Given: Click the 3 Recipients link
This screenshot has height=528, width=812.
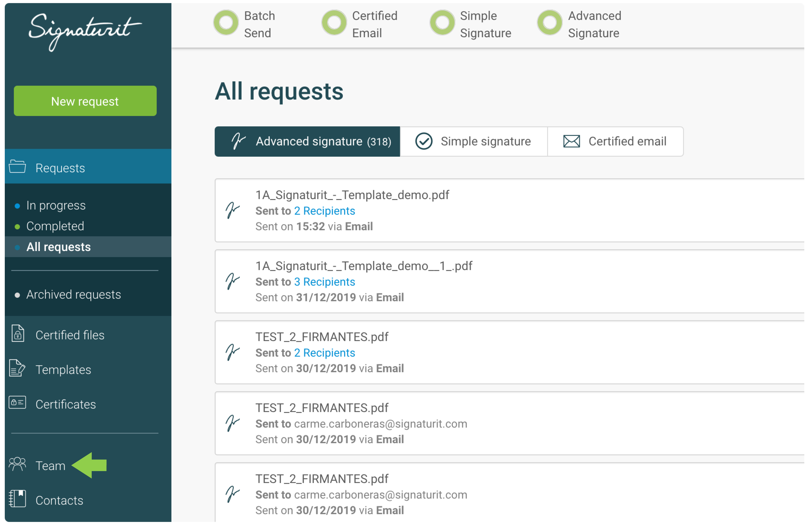Looking at the screenshot, I should (325, 282).
